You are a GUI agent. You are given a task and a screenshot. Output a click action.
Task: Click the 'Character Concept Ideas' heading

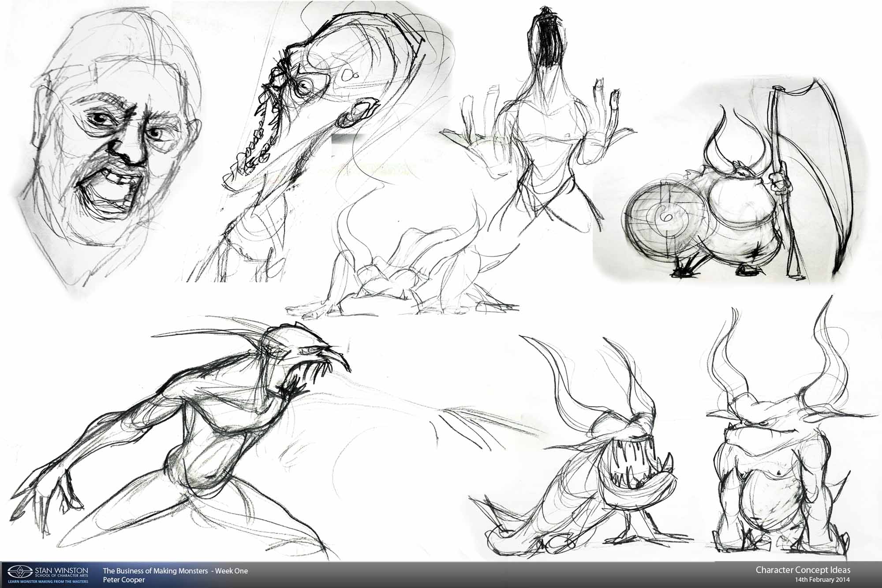coord(803,570)
